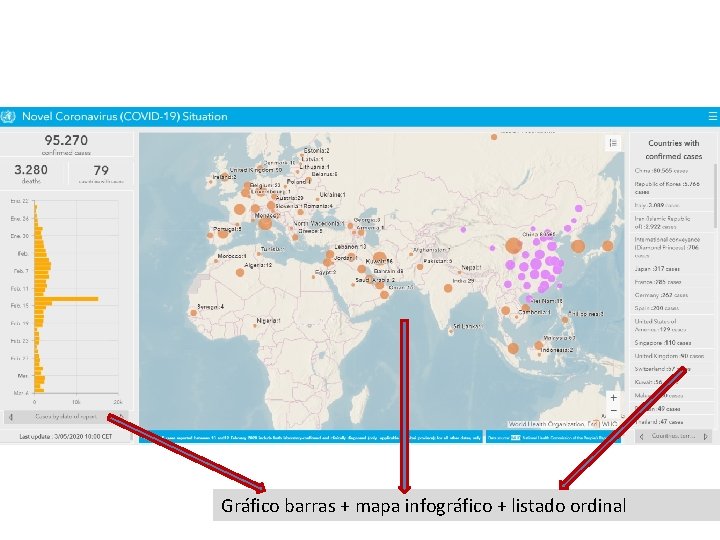Viewport: 720px width, 540px height.
Task: Click the Senegal:4 map label
Action: (x=210, y=307)
